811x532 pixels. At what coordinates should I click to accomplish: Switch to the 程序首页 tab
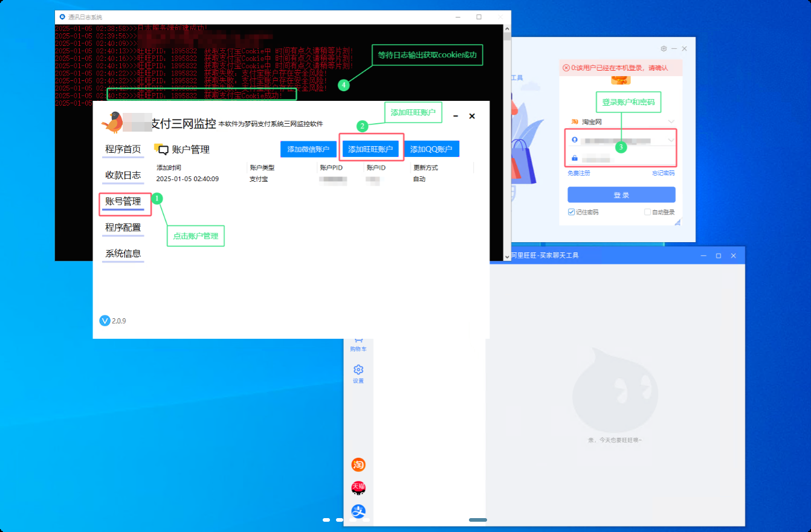(123, 149)
